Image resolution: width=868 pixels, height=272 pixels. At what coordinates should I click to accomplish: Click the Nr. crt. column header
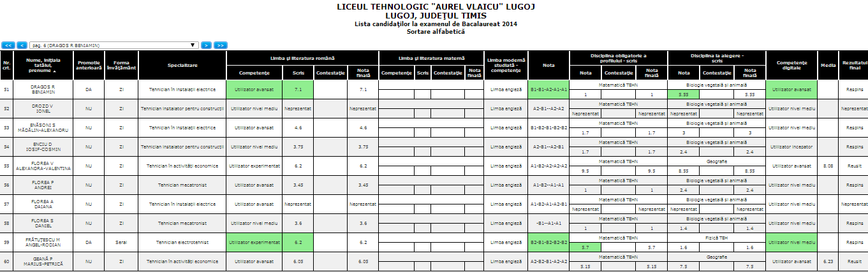(7, 65)
